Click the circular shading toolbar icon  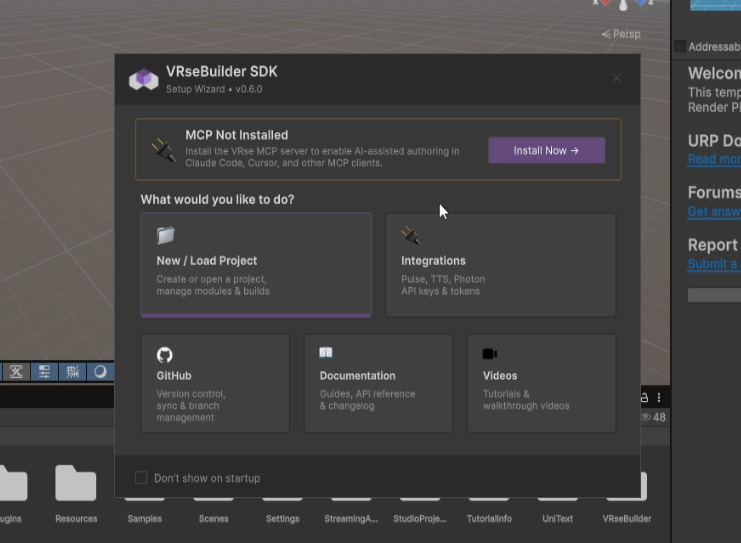tap(100, 371)
